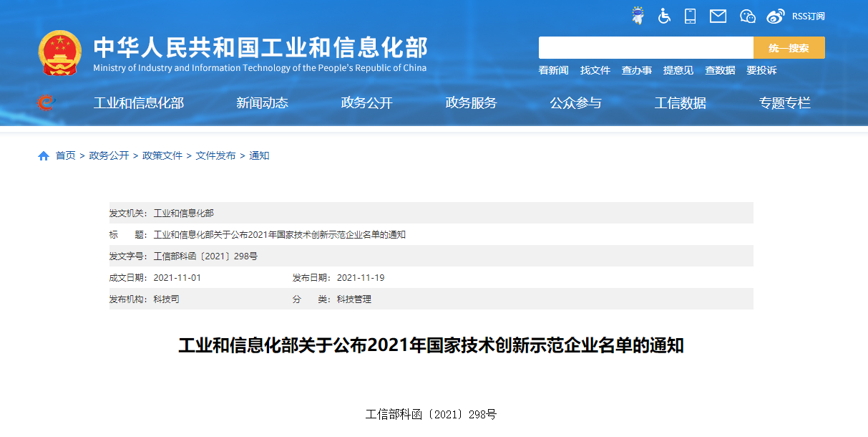The image size is (868, 437).
Task: Select the 新闻动态 navigation menu
Action: (x=262, y=103)
